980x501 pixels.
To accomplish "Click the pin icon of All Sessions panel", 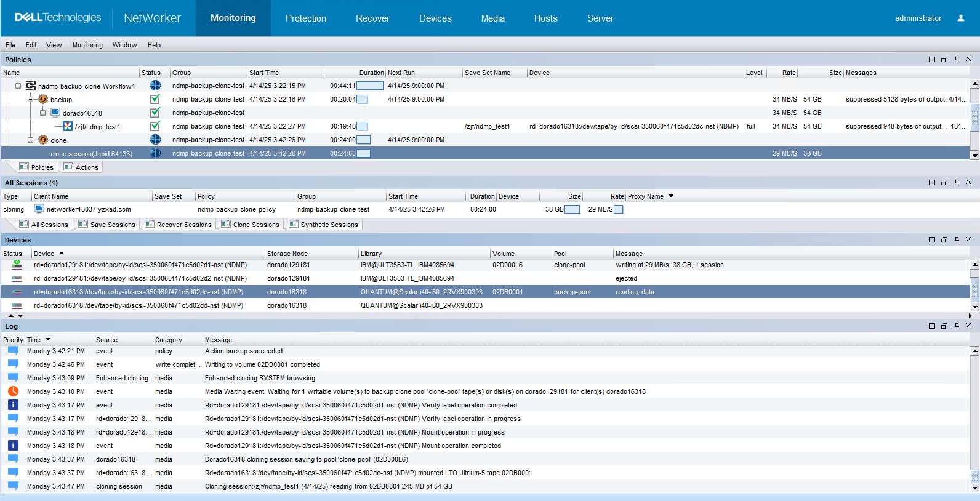I will pos(957,183).
